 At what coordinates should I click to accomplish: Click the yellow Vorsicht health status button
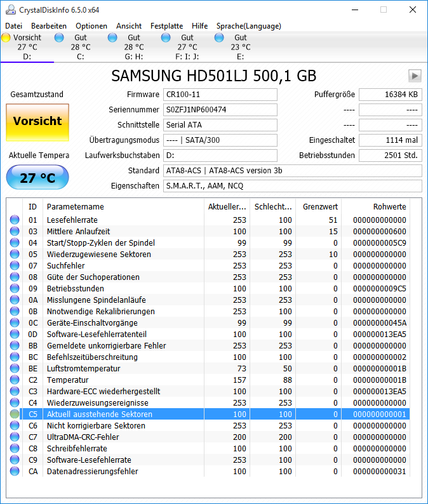[x=37, y=122]
